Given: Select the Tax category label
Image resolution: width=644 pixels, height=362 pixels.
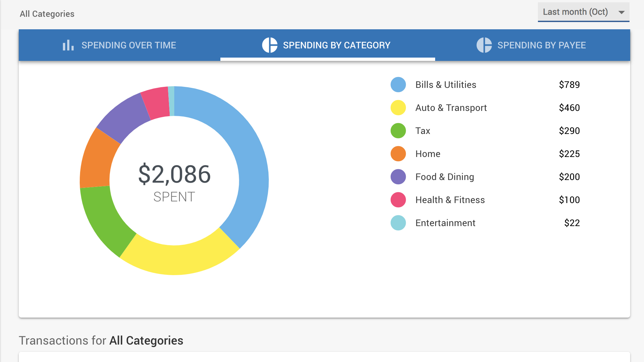Looking at the screenshot, I should (423, 131).
